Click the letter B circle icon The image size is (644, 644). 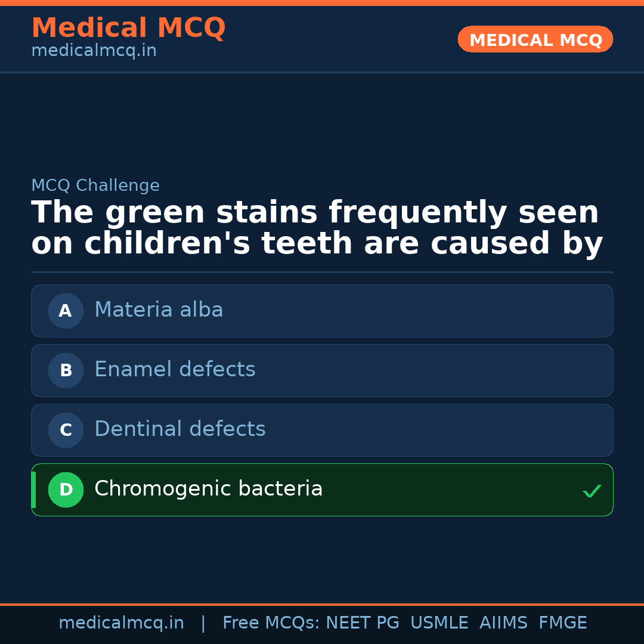pyautogui.click(x=66, y=370)
